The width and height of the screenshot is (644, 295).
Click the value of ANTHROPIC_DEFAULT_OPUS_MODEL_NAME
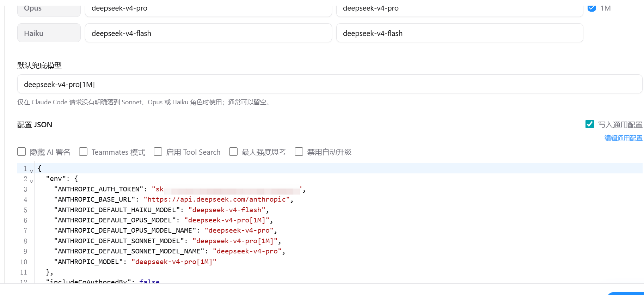pyautogui.click(x=239, y=231)
